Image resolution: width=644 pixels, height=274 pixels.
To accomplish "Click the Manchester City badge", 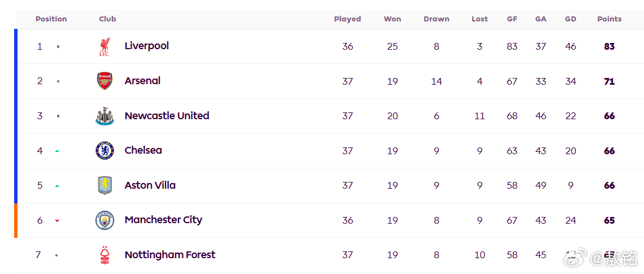I will click(x=105, y=220).
